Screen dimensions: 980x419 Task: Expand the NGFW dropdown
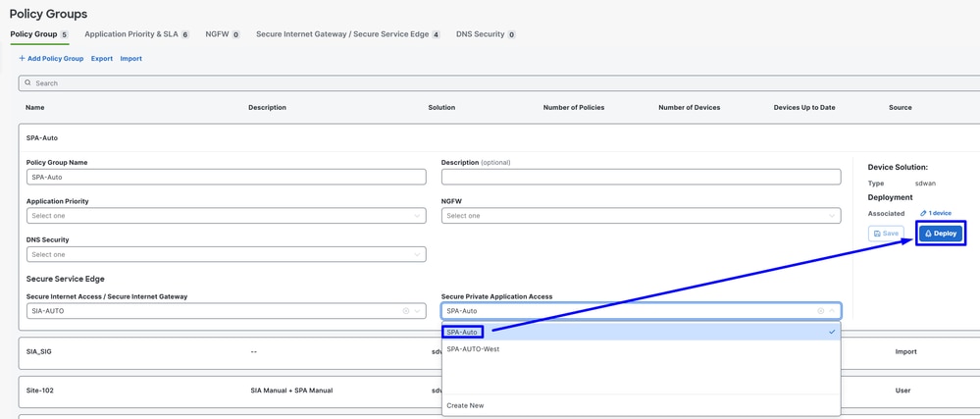point(641,216)
